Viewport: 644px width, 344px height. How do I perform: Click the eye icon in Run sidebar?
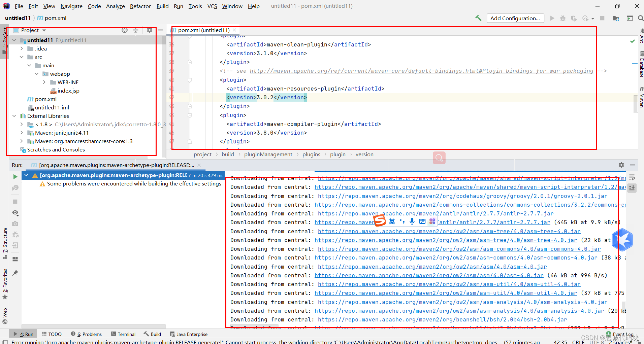(x=15, y=212)
